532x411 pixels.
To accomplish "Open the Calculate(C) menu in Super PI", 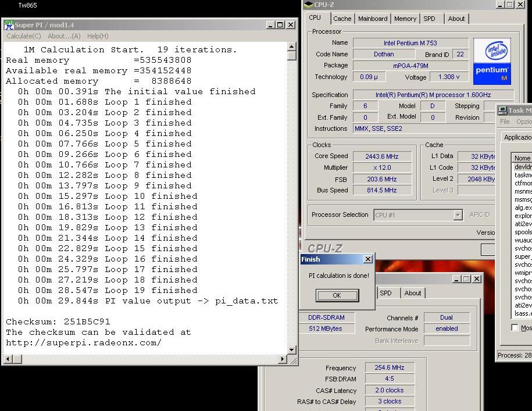I will (24, 36).
